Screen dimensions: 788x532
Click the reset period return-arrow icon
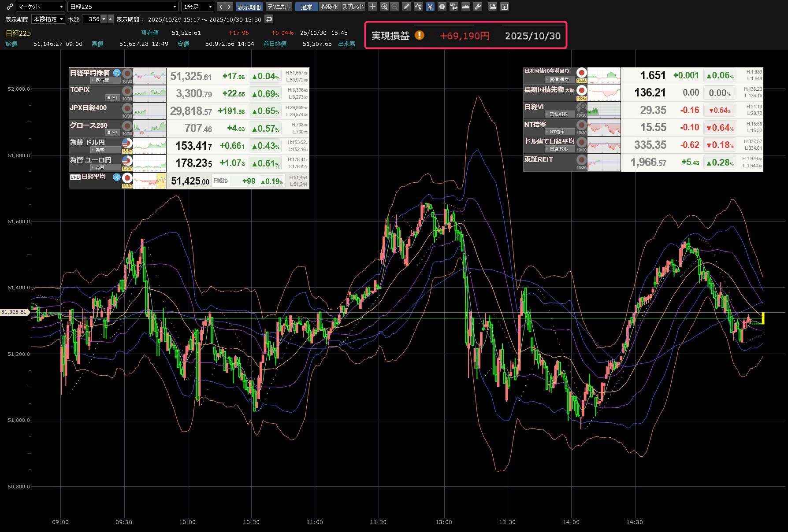[x=269, y=19]
